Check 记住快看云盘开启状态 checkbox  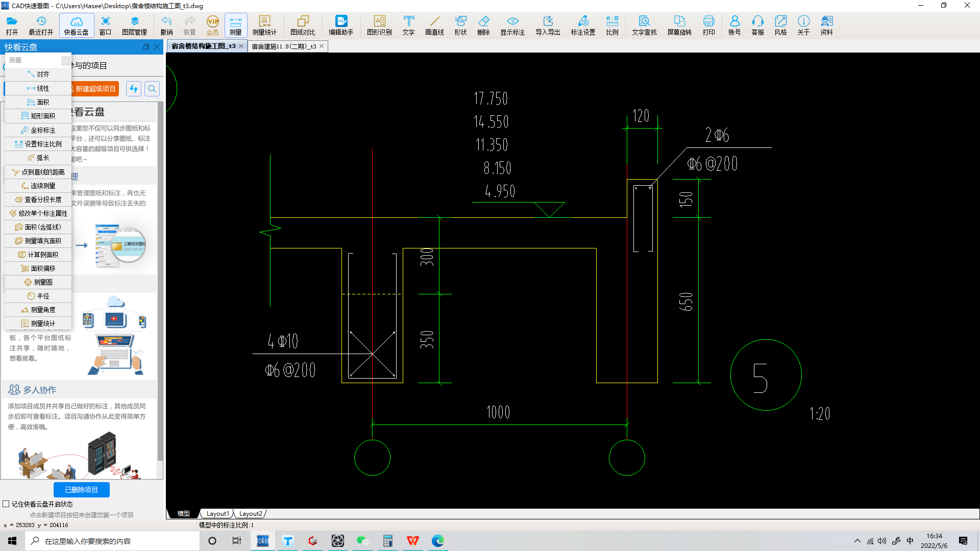coord(6,504)
